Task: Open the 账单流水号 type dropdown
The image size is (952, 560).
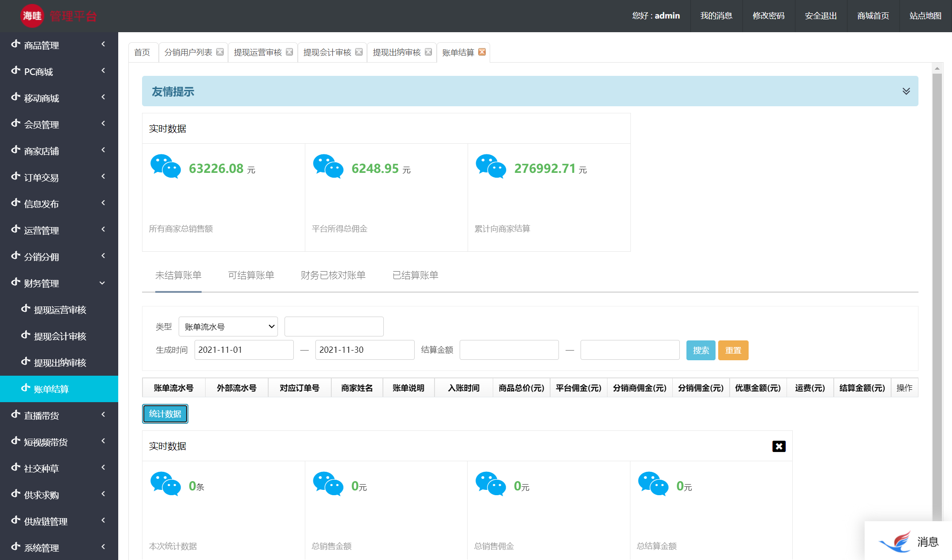Action: point(228,326)
